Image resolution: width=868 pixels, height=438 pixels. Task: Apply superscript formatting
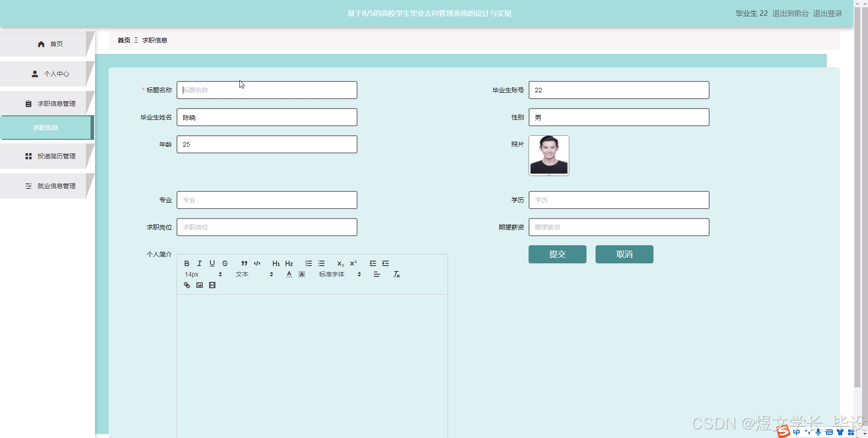pos(353,263)
